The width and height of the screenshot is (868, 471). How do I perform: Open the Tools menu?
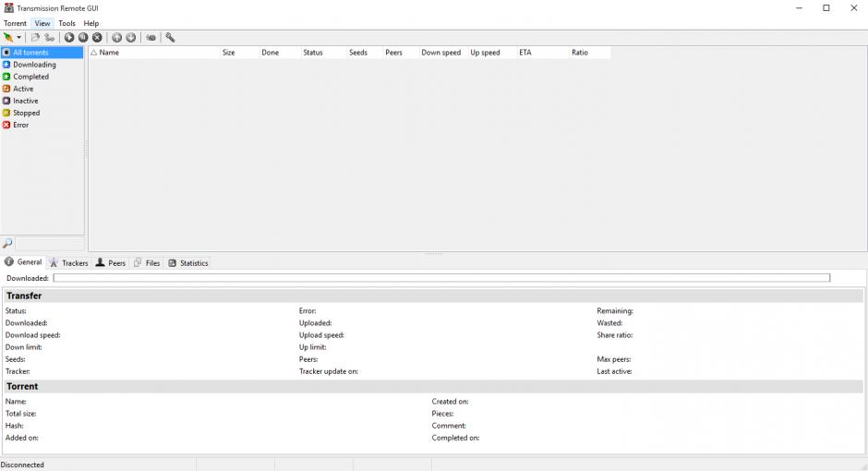click(x=66, y=23)
